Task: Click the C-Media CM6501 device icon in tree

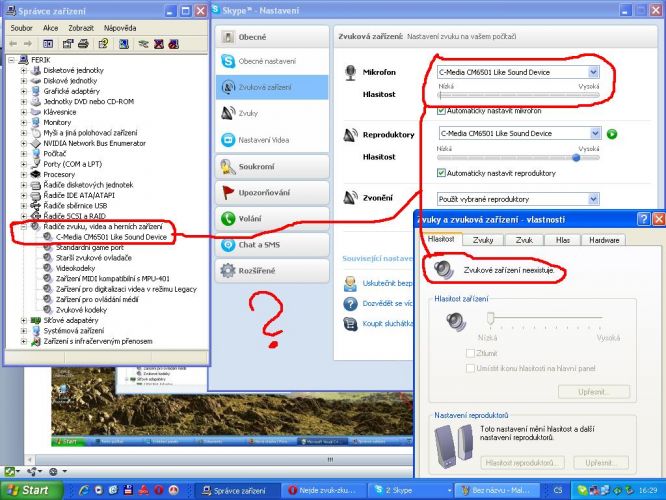Action: [x=48, y=237]
